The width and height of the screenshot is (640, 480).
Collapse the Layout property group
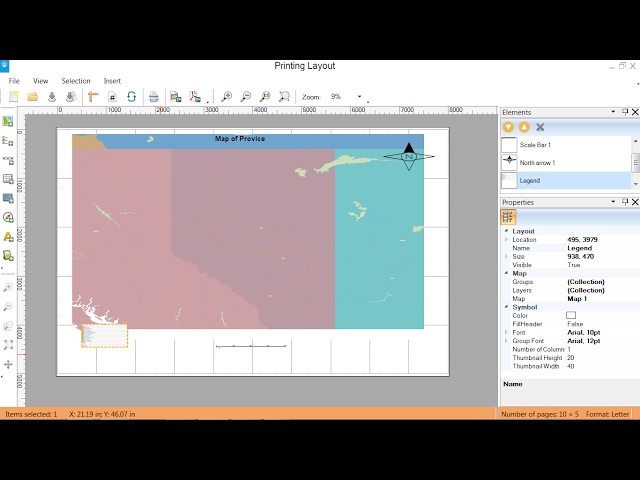(506, 231)
